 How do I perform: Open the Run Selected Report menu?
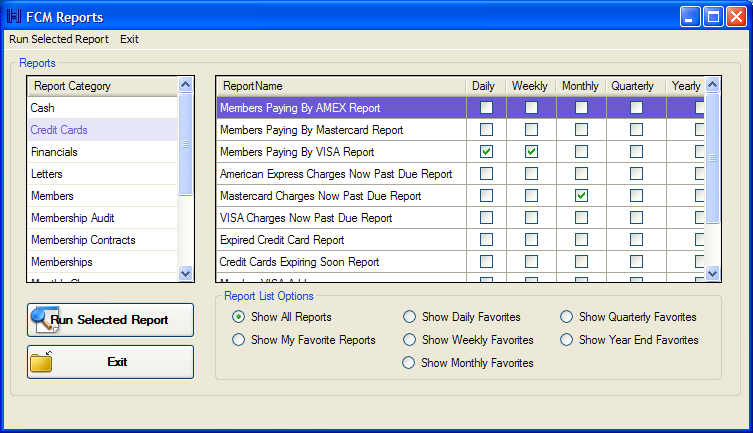click(59, 39)
